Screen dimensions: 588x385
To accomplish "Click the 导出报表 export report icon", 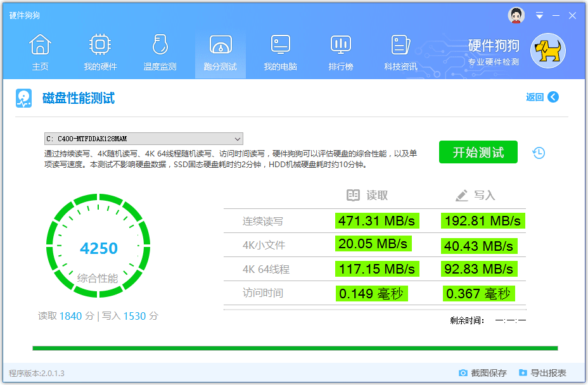I will point(523,374).
